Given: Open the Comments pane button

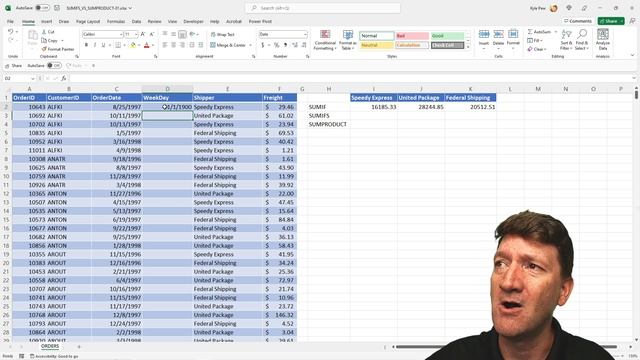Looking at the screenshot, I should click(578, 21).
